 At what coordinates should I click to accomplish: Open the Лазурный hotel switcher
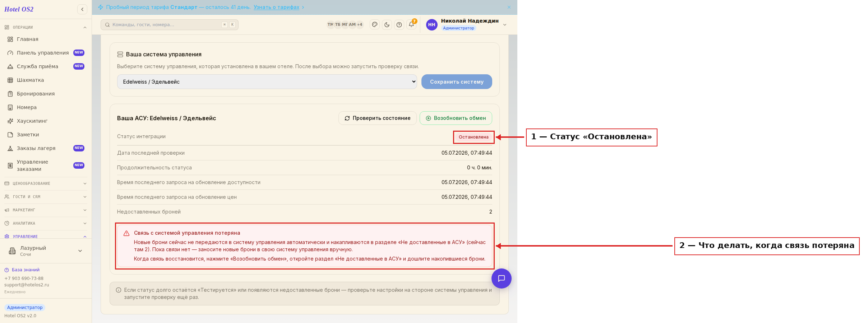tap(46, 251)
